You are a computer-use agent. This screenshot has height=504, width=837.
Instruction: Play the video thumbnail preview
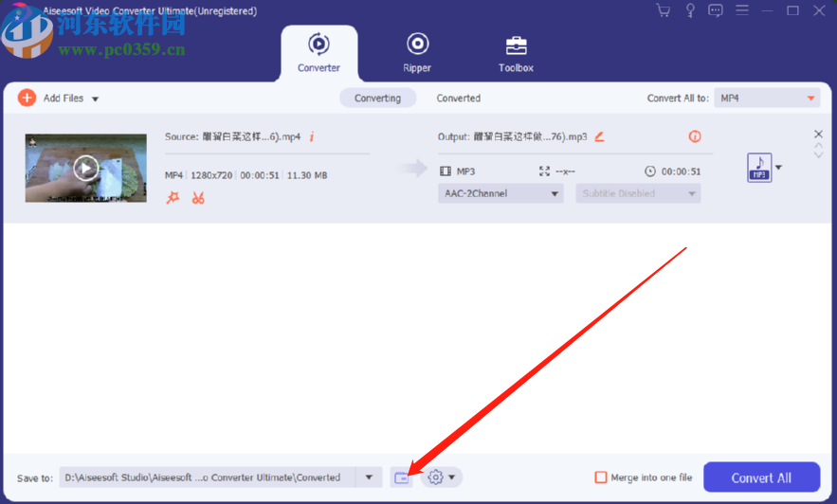pyautogui.click(x=85, y=169)
